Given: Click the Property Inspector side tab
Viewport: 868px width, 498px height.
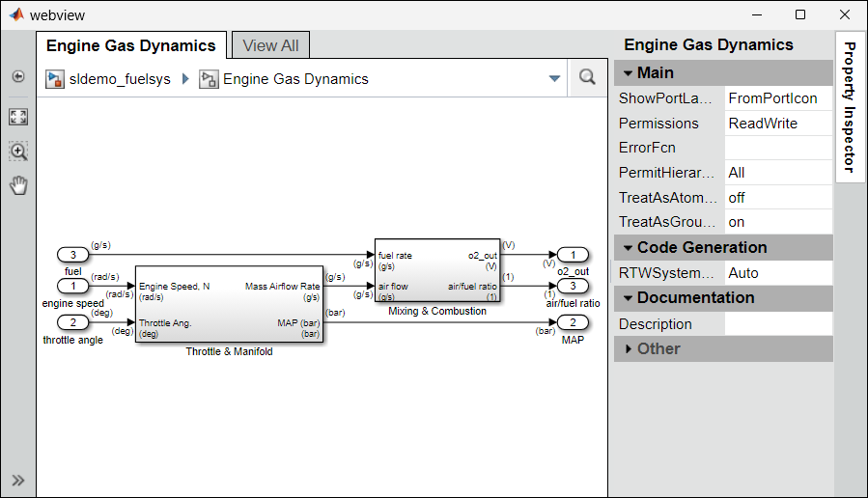Looking at the screenshot, I should click(x=849, y=106).
